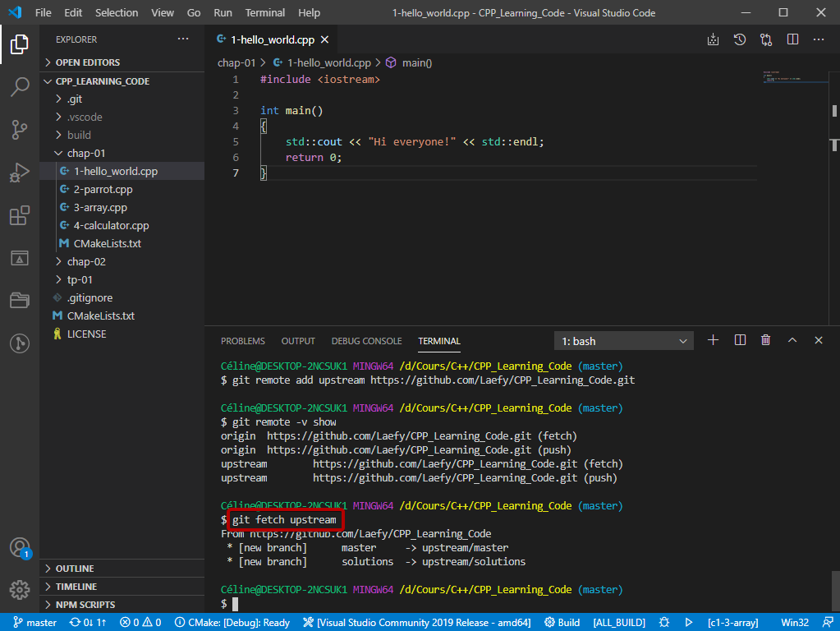Expand the NPM Scripts section

[x=122, y=605]
